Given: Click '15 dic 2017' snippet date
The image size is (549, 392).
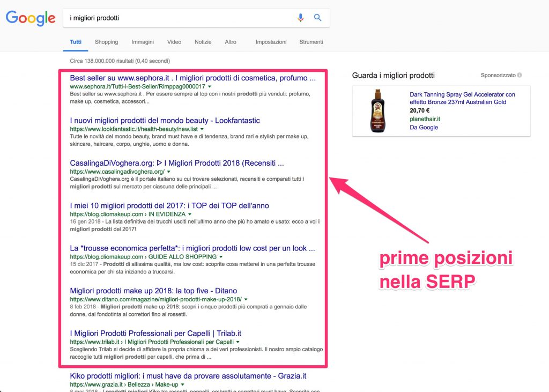Looking at the screenshot, I should [x=84, y=264].
